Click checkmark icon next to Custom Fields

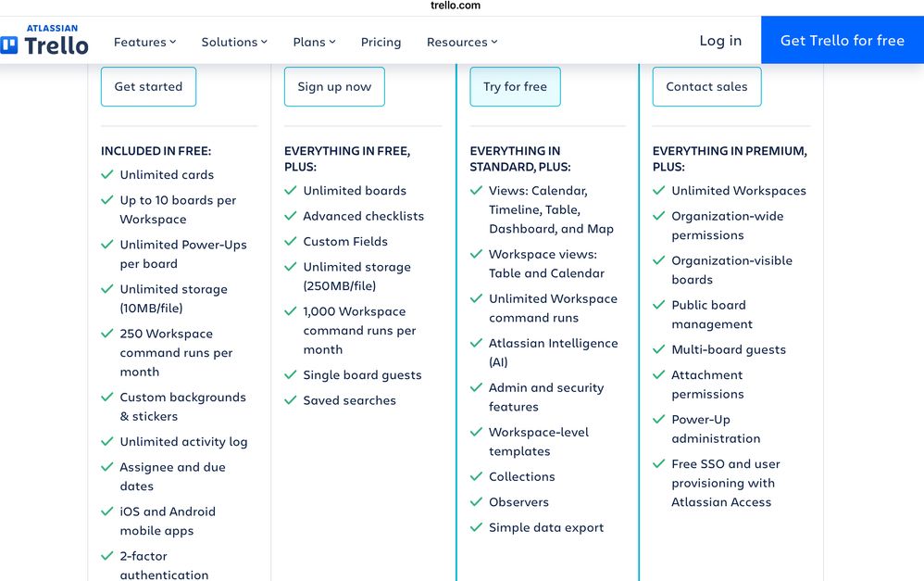click(291, 241)
